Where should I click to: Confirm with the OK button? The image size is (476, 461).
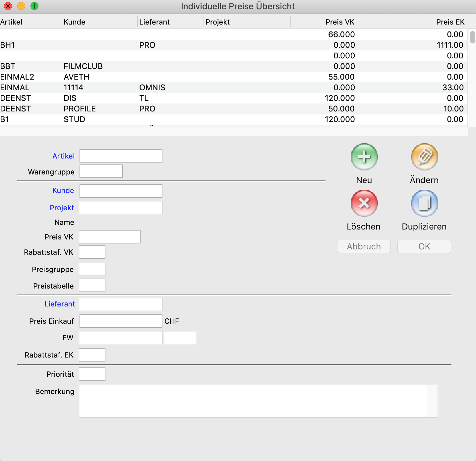click(424, 246)
